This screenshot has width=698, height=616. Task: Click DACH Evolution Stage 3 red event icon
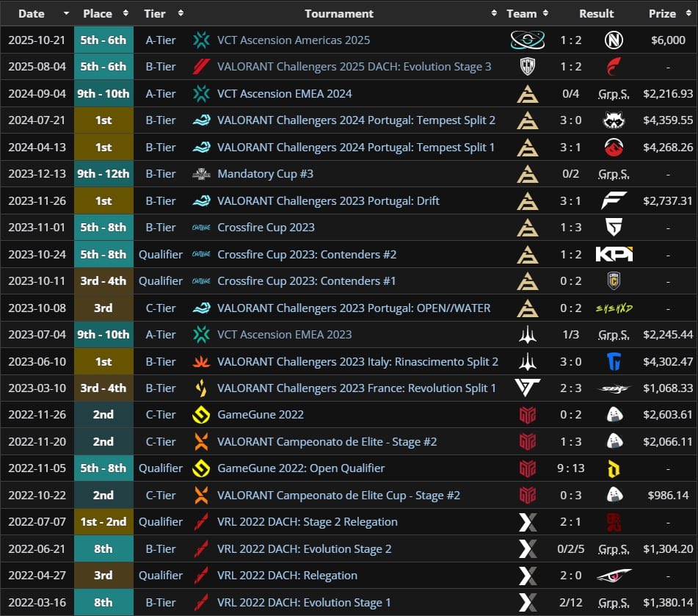(x=201, y=67)
